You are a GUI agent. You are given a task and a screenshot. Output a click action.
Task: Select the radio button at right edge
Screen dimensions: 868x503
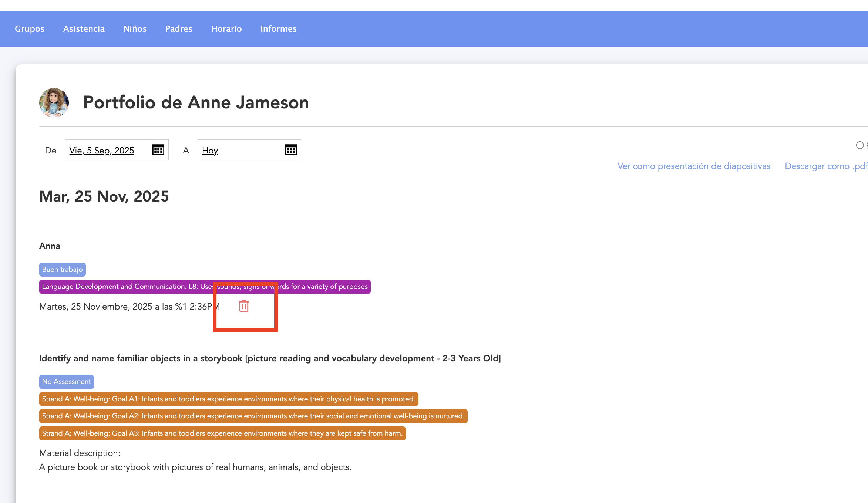pyautogui.click(x=859, y=145)
